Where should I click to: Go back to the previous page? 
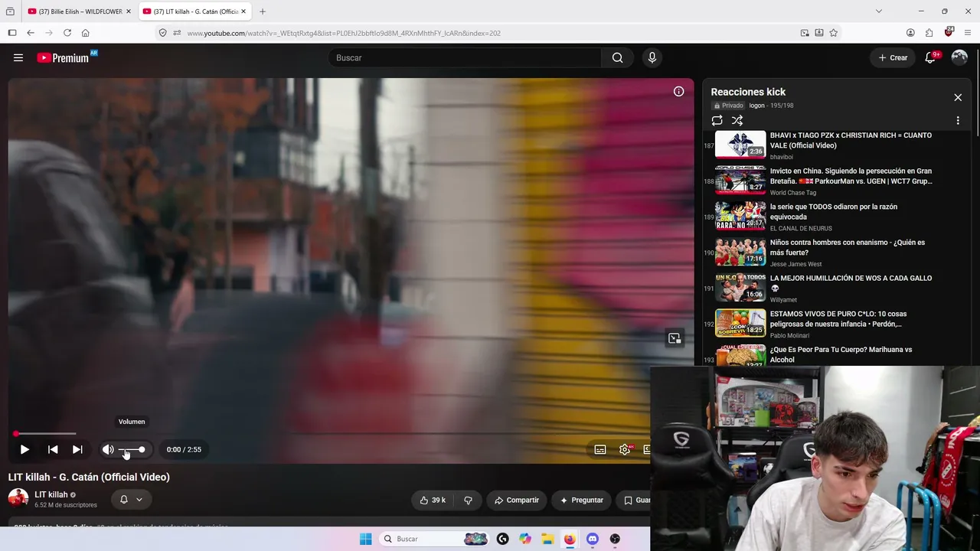click(x=31, y=33)
